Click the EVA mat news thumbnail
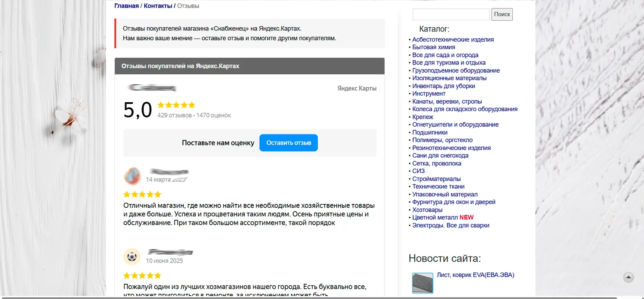 pyautogui.click(x=423, y=283)
